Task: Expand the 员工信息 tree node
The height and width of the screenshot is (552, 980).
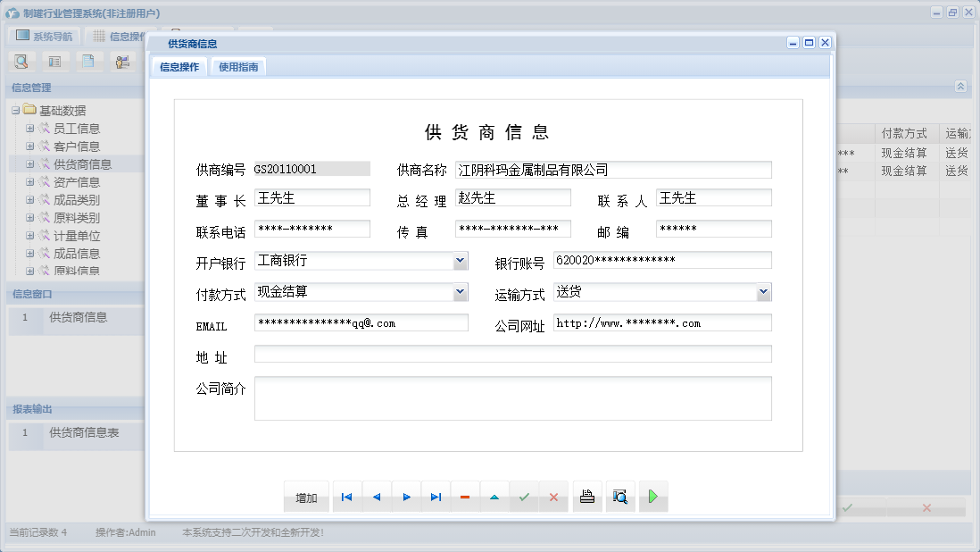Action: [29, 128]
